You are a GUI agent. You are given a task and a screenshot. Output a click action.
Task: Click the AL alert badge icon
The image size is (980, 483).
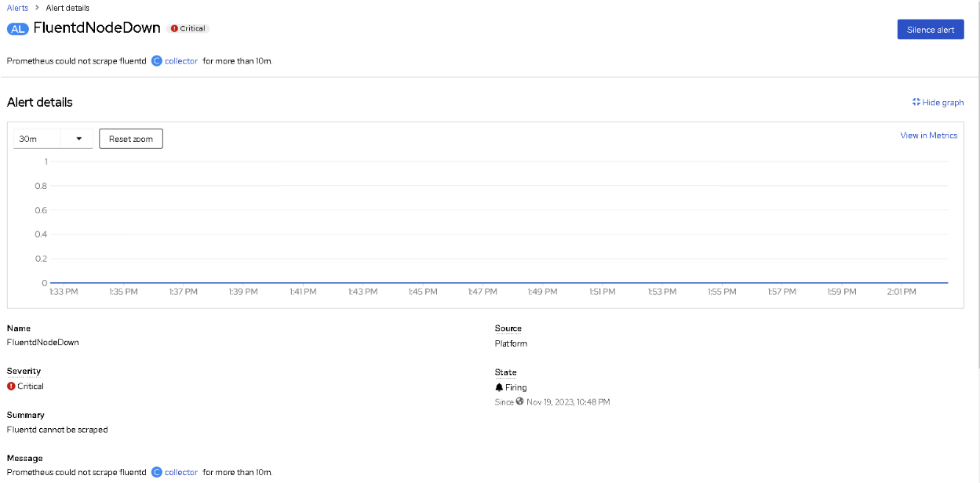point(18,28)
